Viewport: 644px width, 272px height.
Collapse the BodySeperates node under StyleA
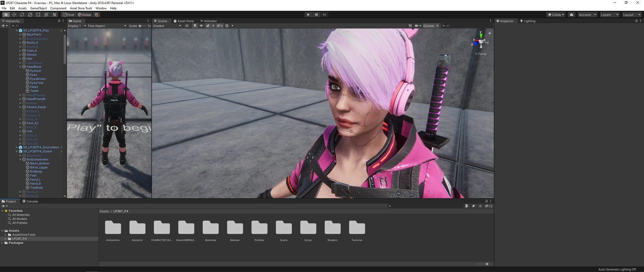tap(20, 160)
